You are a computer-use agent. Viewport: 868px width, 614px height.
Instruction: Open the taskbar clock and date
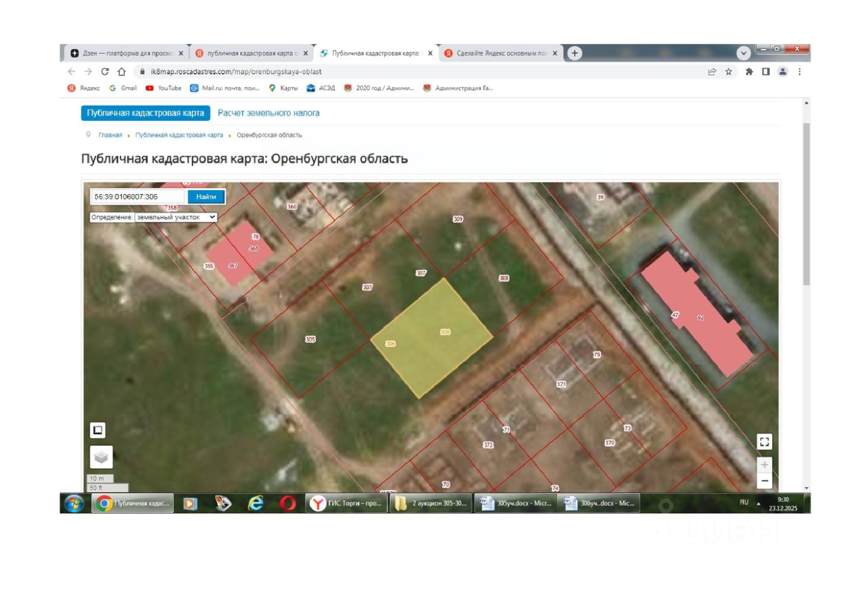tap(783, 503)
